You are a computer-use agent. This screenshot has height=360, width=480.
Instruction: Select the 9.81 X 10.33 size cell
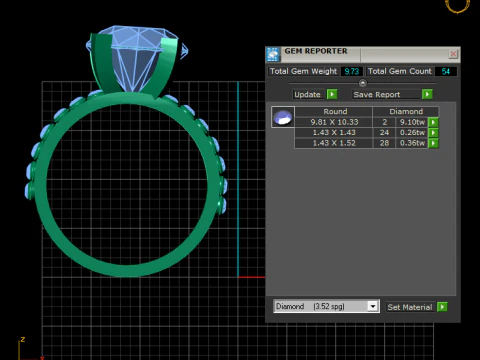pos(334,122)
